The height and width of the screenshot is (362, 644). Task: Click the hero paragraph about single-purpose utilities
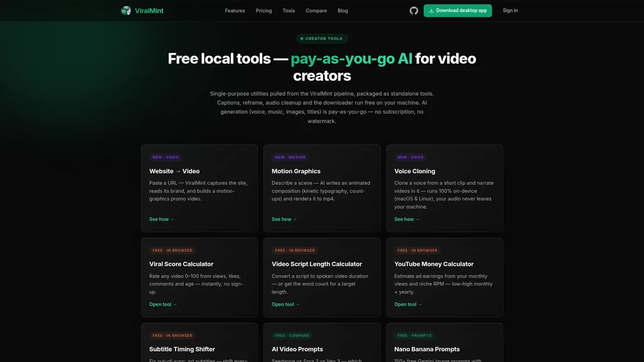pyautogui.click(x=322, y=107)
